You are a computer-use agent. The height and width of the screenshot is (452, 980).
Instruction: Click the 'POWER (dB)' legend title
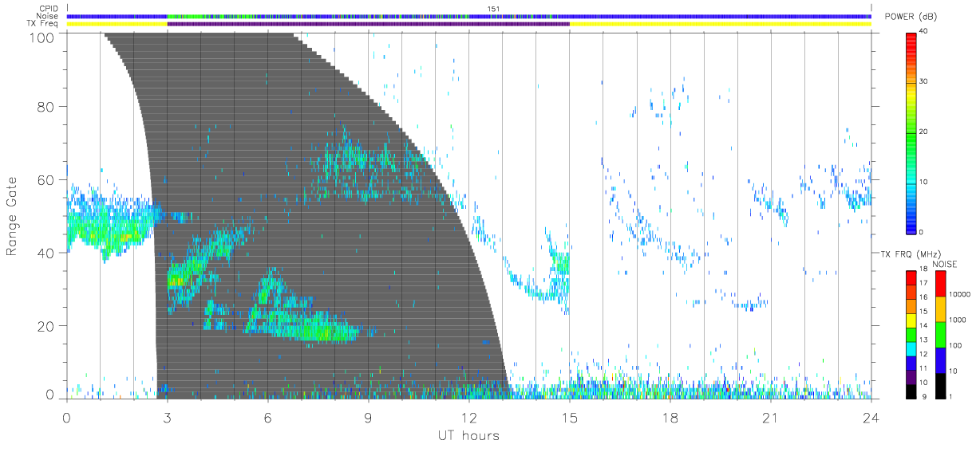coord(910,18)
